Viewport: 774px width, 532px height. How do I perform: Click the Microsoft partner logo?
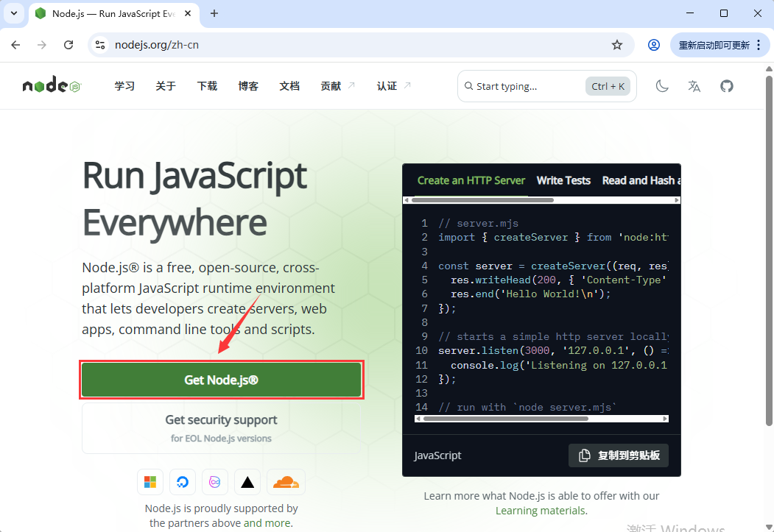[x=150, y=482]
